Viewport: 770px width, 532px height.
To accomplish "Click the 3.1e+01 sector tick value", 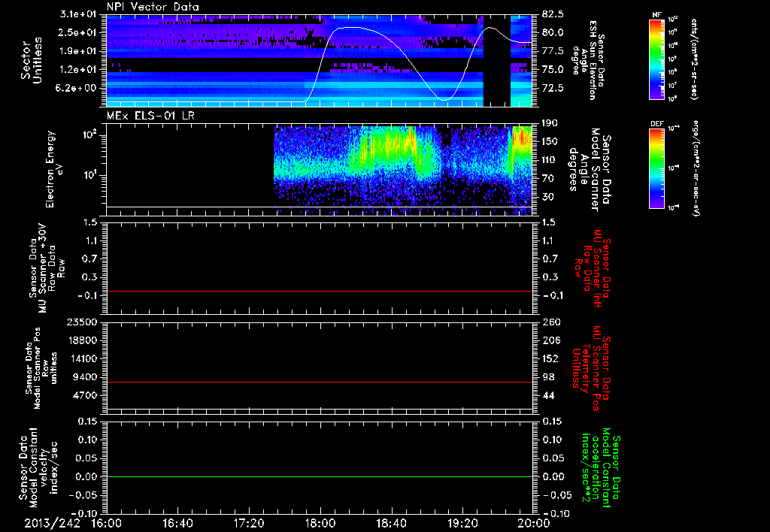I will click(x=78, y=14).
